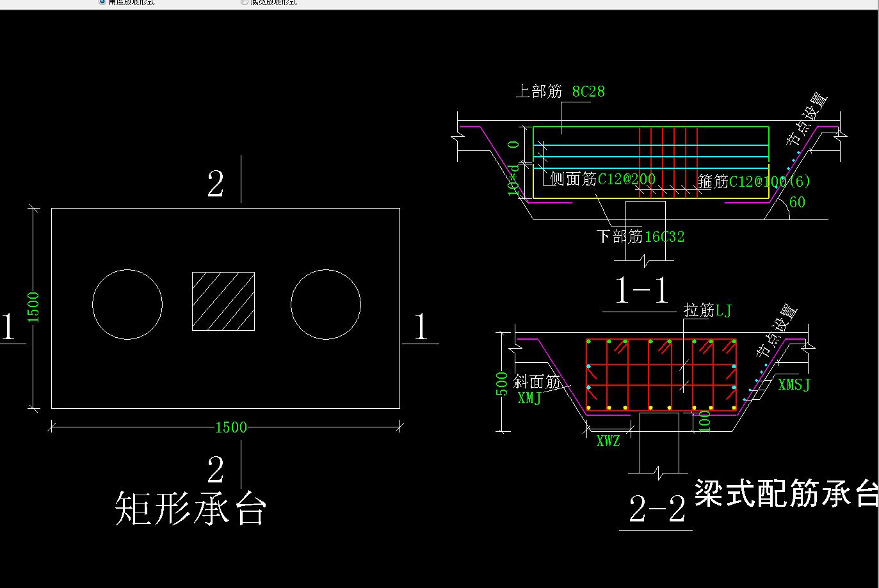Click 节点设置 in section 2-2

click(777, 331)
